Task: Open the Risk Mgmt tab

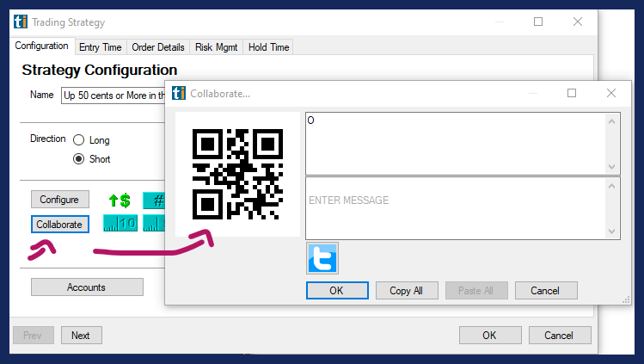Action: coord(216,47)
